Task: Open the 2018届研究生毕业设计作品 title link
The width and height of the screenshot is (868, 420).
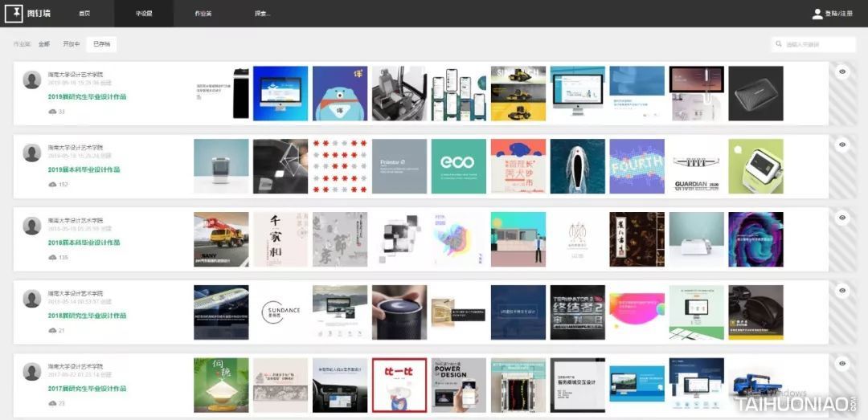Action: [87, 316]
